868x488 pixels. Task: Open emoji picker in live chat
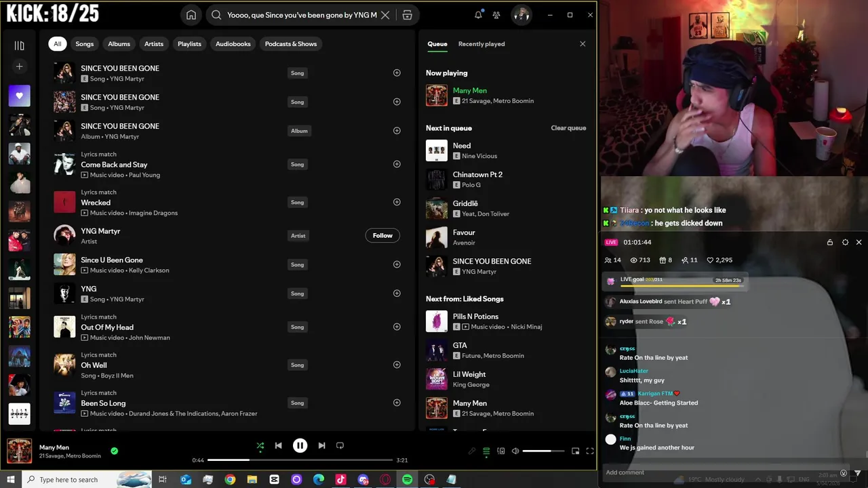[844, 473]
